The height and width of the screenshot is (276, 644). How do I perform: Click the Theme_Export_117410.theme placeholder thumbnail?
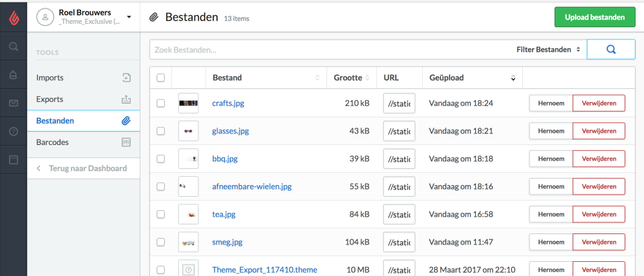[x=189, y=270]
